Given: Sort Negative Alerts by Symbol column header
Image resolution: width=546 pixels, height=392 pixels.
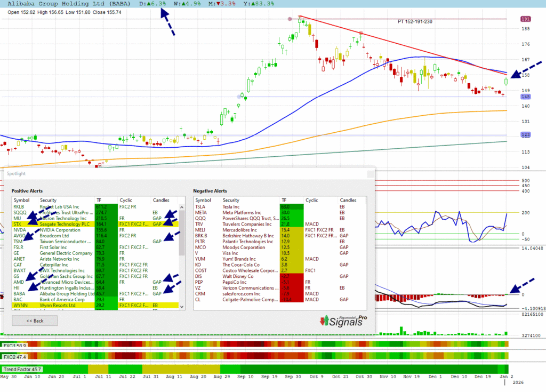Looking at the screenshot, I should pos(202,200).
